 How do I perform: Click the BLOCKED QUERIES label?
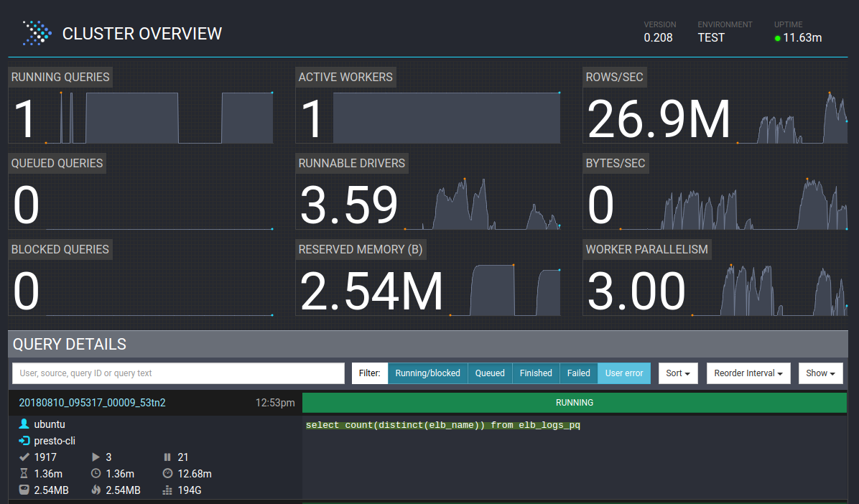pyautogui.click(x=60, y=249)
